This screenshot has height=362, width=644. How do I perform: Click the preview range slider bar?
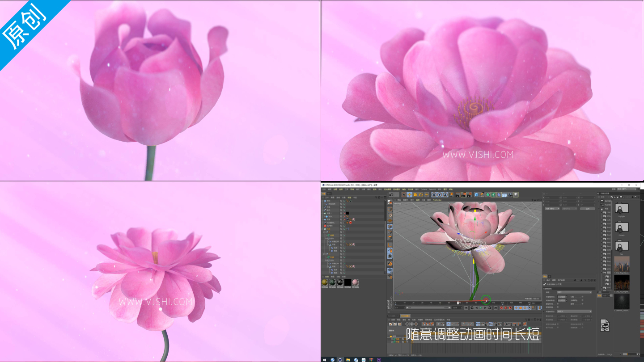click(x=428, y=308)
